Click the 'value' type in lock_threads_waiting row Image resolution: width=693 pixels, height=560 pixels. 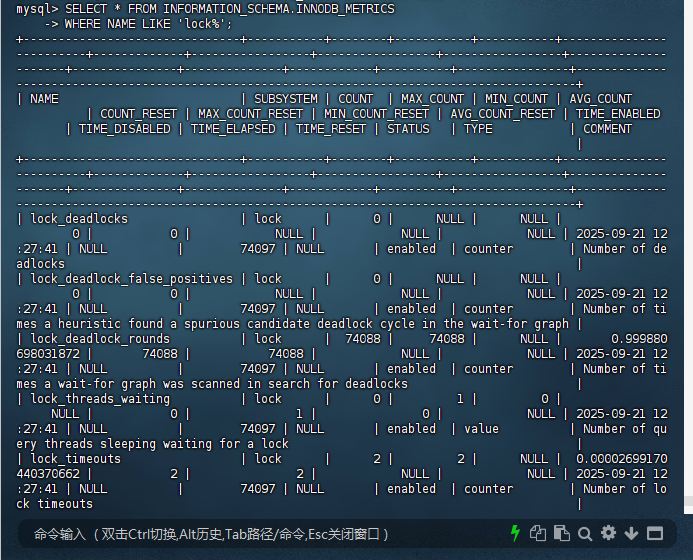pyautogui.click(x=481, y=429)
